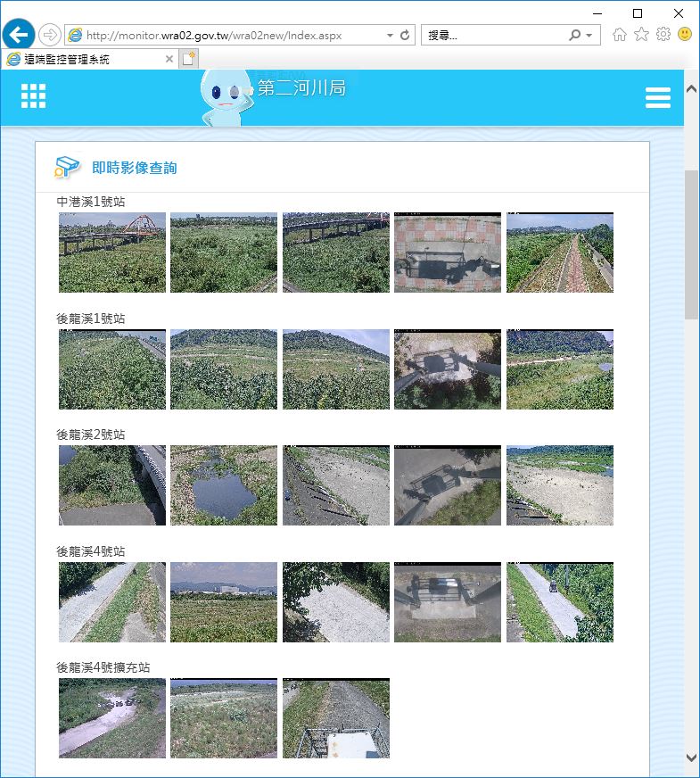
Task: Click the scrollbar up arrow
Action: 691,89
